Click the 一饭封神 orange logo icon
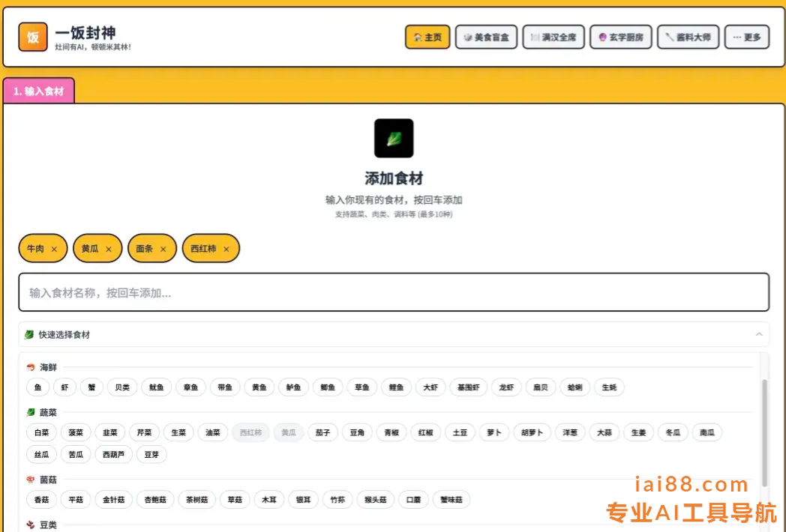This screenshot has width=786, height=532. point(33,37)
